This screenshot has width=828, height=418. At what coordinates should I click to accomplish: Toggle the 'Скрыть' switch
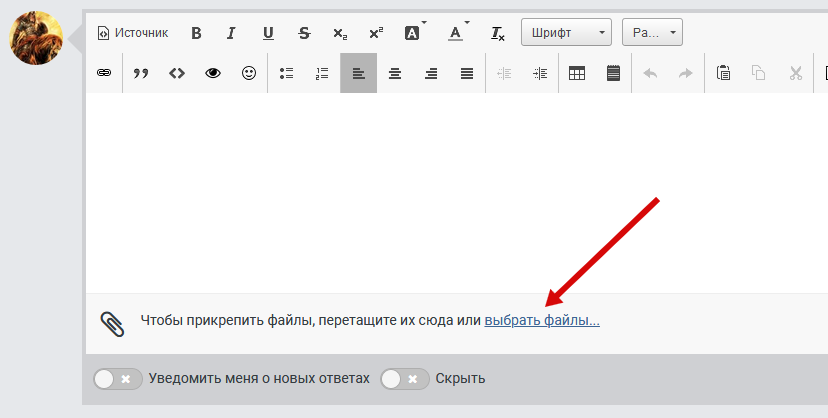[x=404, y=379]
